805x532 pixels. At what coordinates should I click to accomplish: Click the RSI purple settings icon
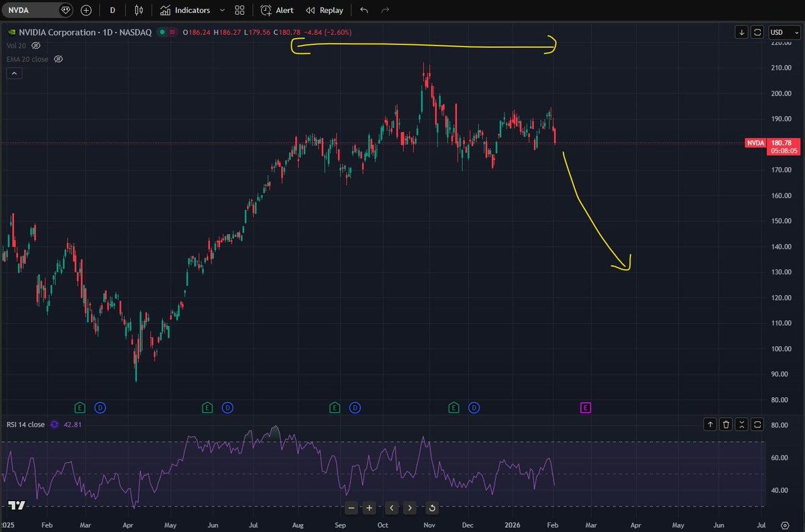pyautogui.click(x=55, y=424)
